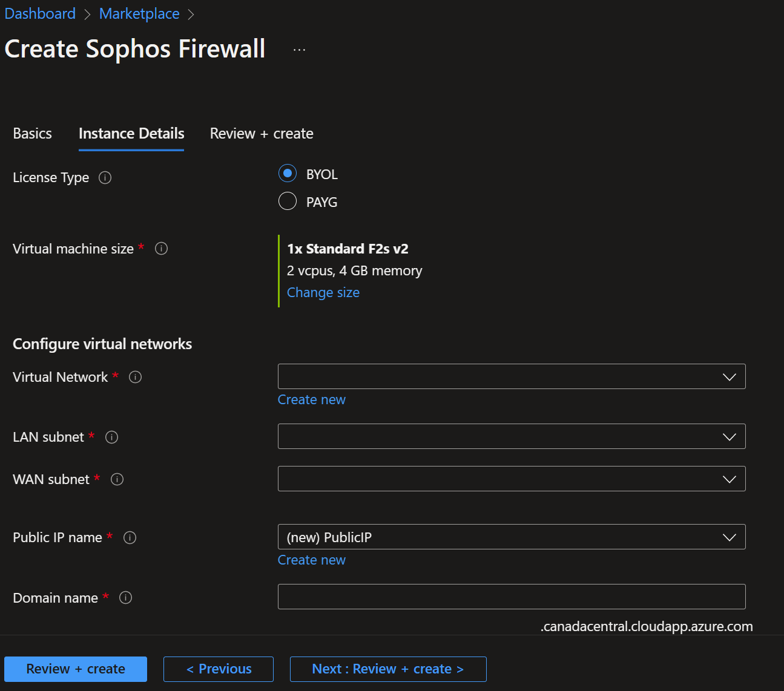
Task: Click the 'Create Sophos Firewall' page title
Action: 135,49
